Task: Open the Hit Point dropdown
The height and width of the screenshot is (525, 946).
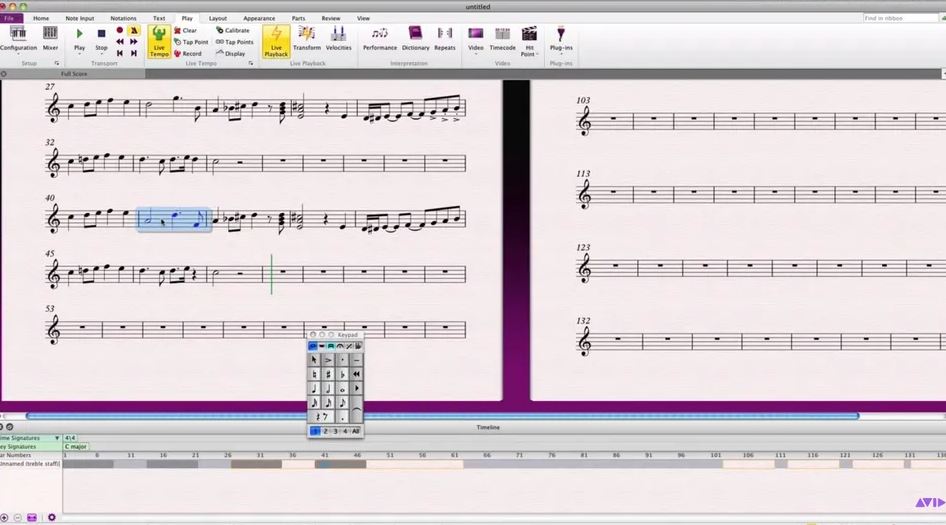Action: click(529, 42)
